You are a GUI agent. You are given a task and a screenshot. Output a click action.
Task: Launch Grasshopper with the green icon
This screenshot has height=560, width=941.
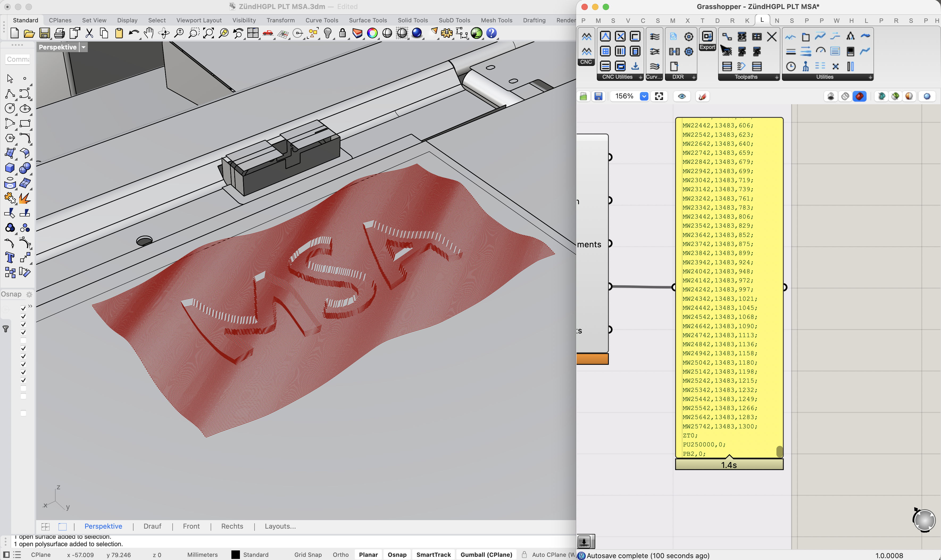coord(476,34)
